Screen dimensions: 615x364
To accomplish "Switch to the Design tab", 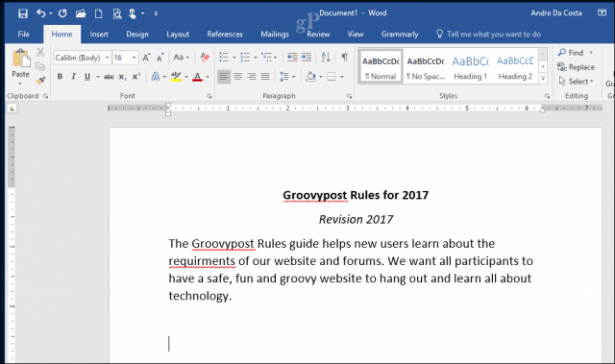I will tap(137, 34).
